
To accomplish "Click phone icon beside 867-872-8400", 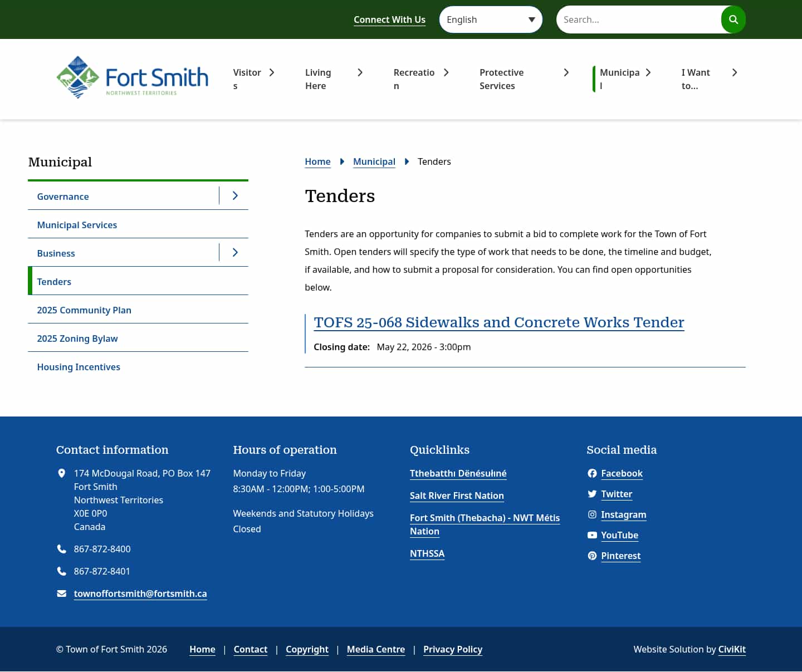I will [62, 549].
